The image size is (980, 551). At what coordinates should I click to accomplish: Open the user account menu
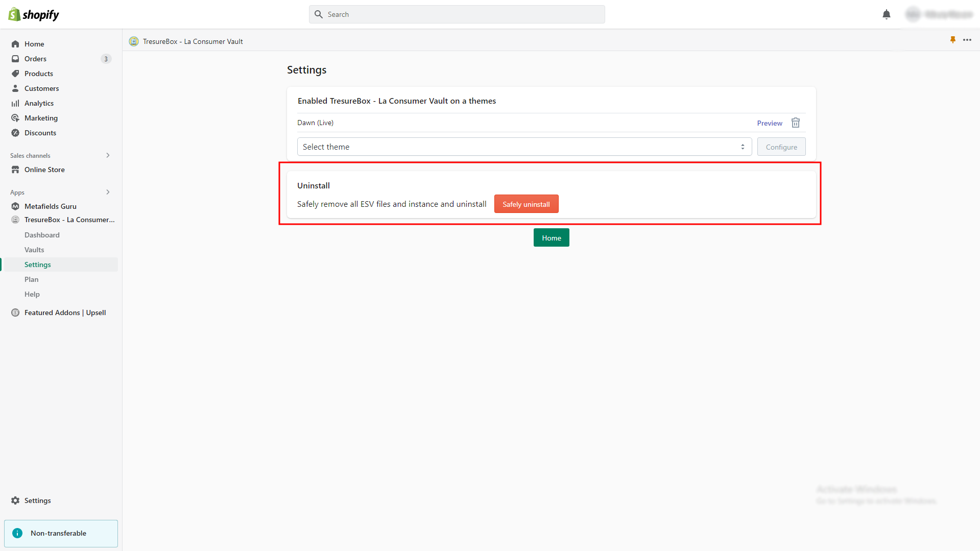click(x=940, y=14)
